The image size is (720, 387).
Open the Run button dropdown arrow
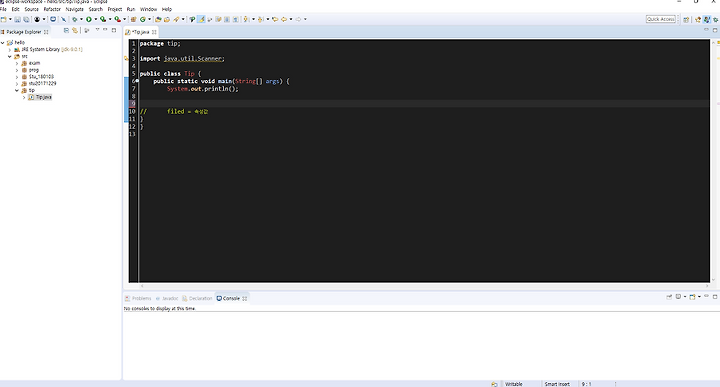click(96, 19)
